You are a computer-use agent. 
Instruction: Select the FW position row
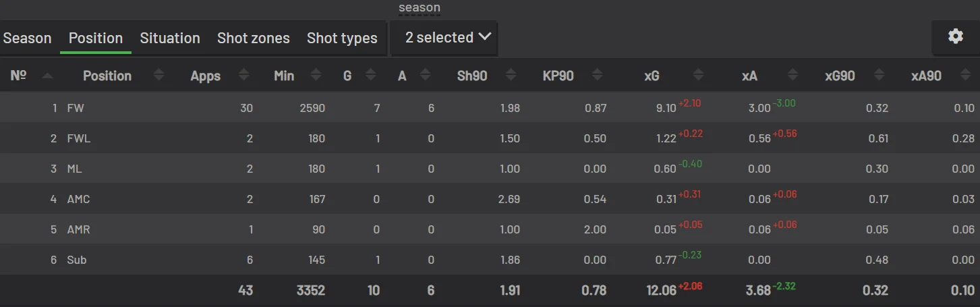tap(76, 108)
